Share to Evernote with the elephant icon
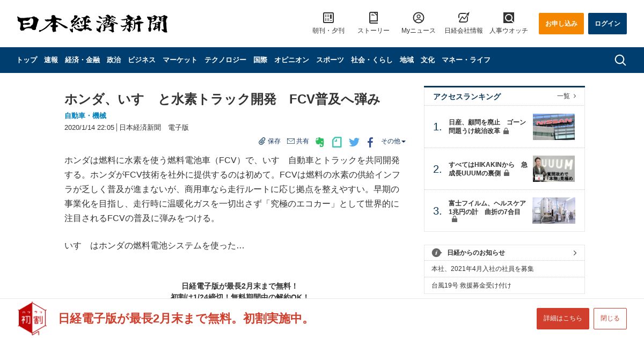 click(x=320, y=142)
